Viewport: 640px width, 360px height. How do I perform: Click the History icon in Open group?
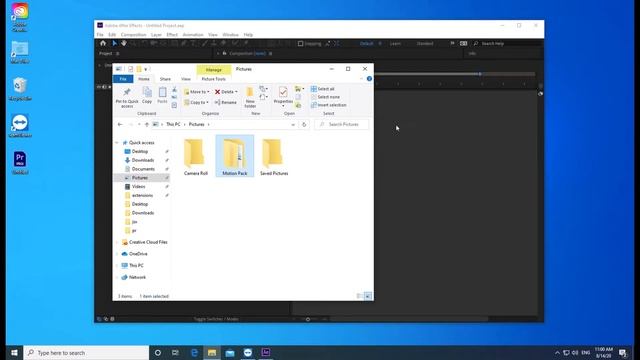(298, 105)
